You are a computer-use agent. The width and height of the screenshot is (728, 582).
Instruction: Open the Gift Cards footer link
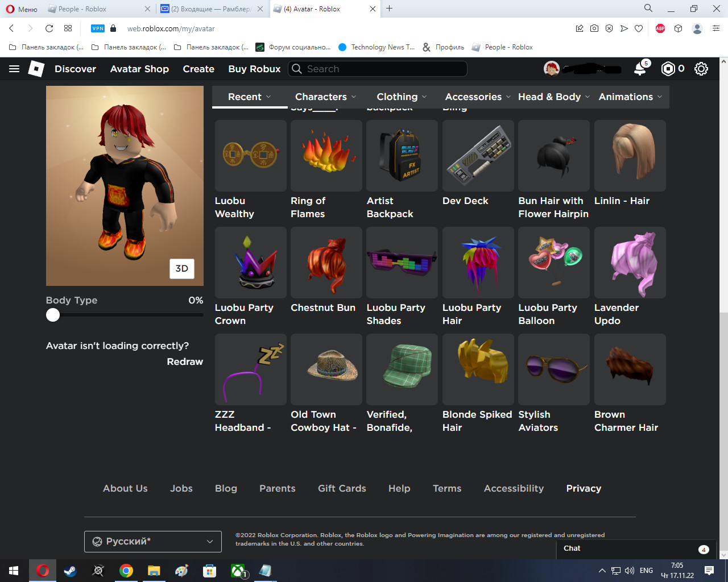point(342,488)
